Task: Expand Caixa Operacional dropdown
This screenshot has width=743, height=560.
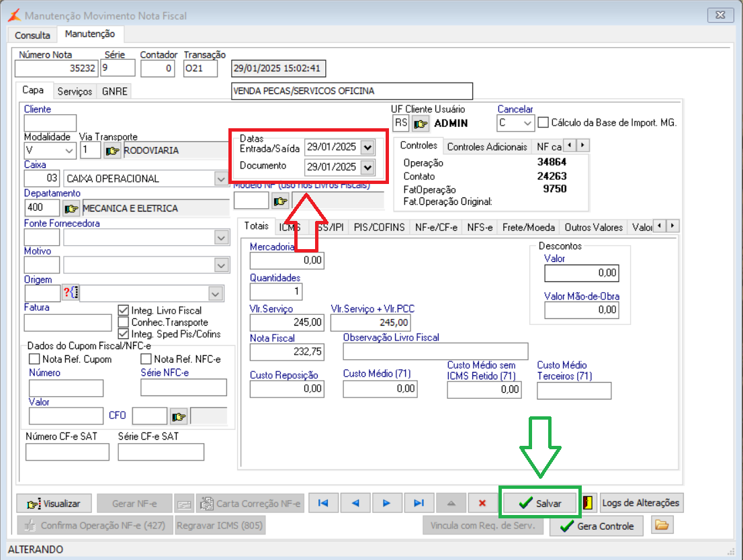Action: click(221, 179)
